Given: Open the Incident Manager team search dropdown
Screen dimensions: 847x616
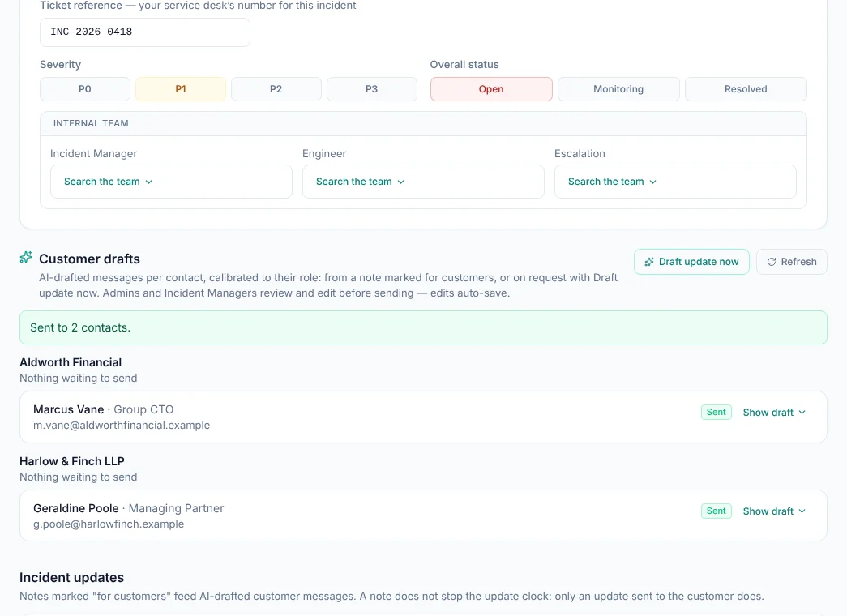Looking at the screenshot, I should click(171, 182).
